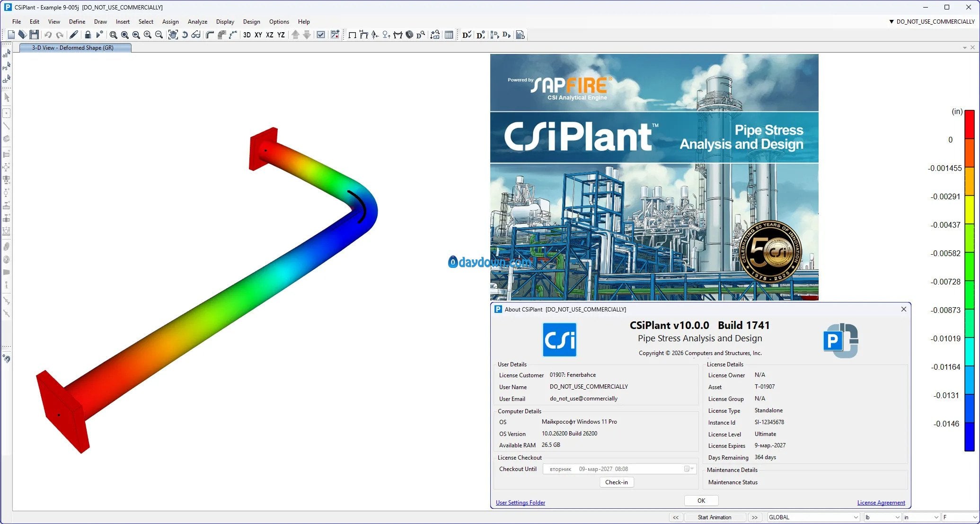
Task: Click the deformation color legend bar
Action: [969, 280]
